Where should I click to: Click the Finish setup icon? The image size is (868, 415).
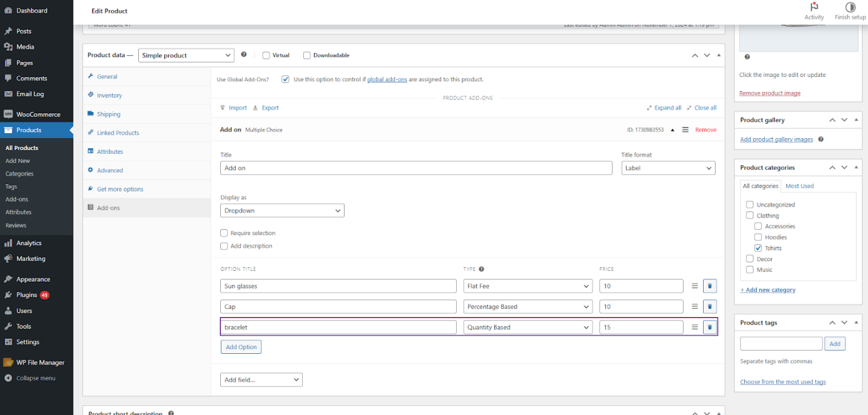pyautogui.click(x=850, y=6)
